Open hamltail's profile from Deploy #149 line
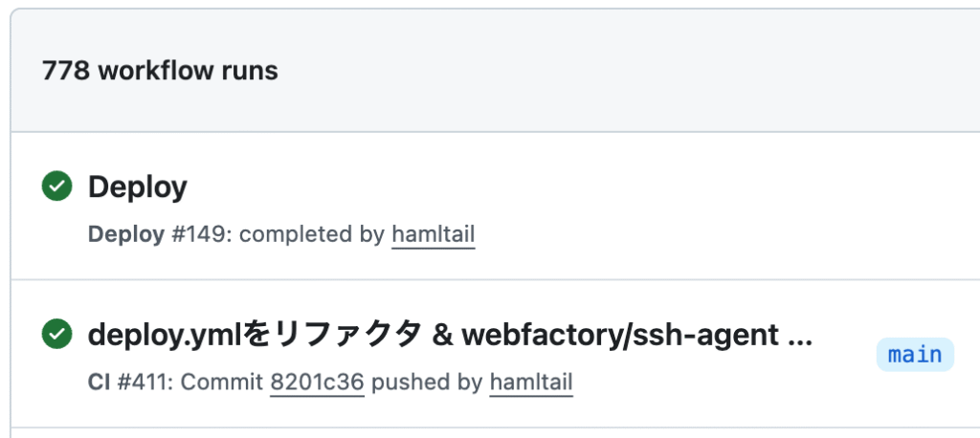The image size is (980, 438). coord(433,235)
